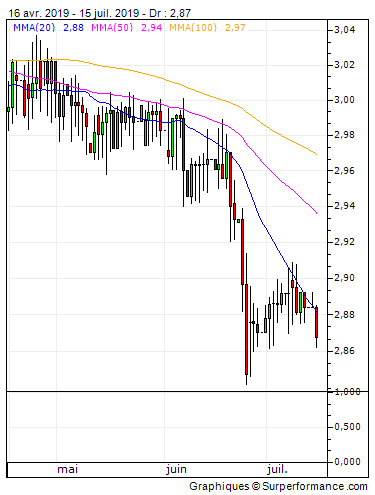This screenshot has height=495, width=375.
Task: Click the 2,96 price axis label
Action: (x=345, y=171)
